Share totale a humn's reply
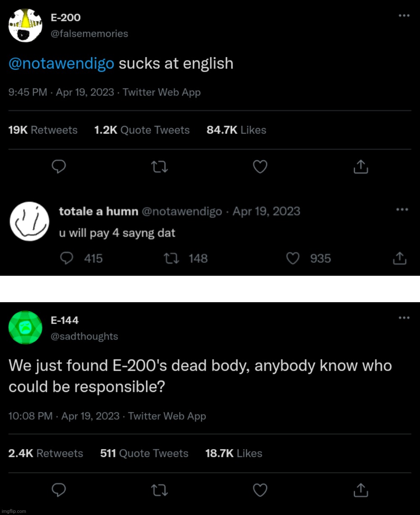Image resolution: width=420 pixels, height=515 pixels. 399,258
